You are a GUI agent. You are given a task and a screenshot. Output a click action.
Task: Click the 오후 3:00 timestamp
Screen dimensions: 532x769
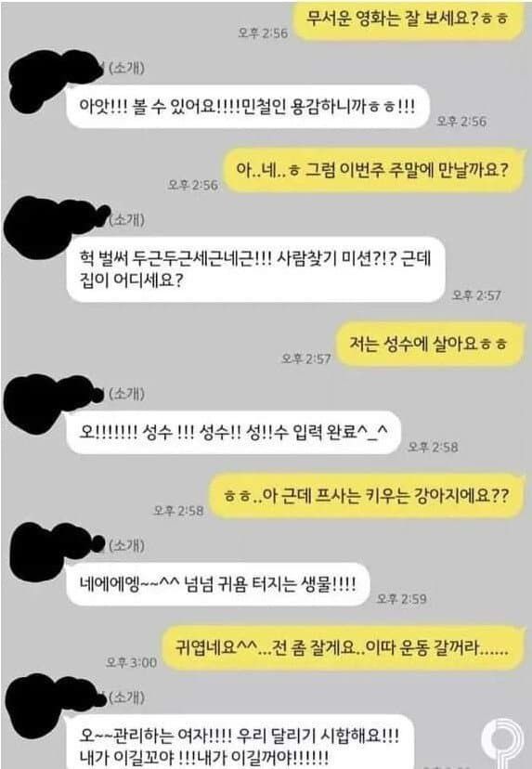132,662
